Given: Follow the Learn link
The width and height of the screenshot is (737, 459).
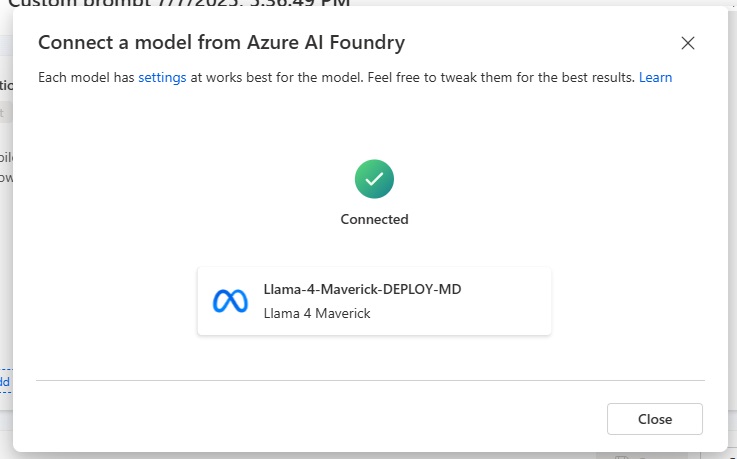Looking at the screenshot, I should pyautogui.click(x=655, y=78).
